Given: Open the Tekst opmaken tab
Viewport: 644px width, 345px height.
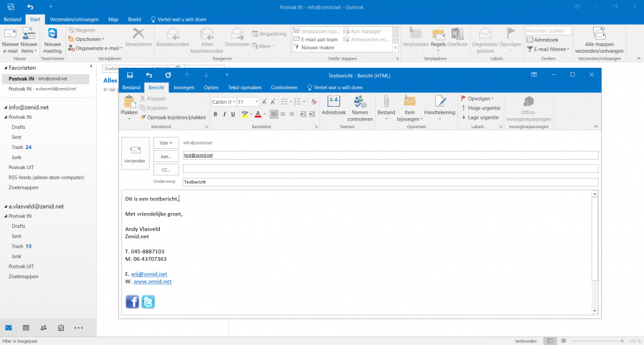Looking at the screenshot, I should (245, 87).
